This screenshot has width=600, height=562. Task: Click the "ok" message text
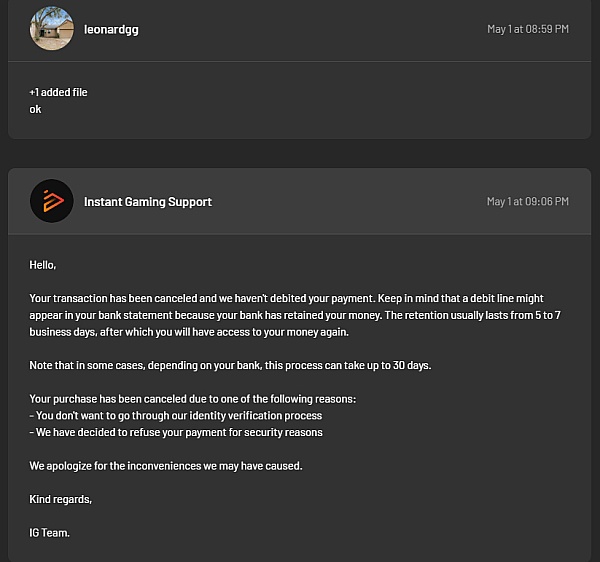point(36,109)
